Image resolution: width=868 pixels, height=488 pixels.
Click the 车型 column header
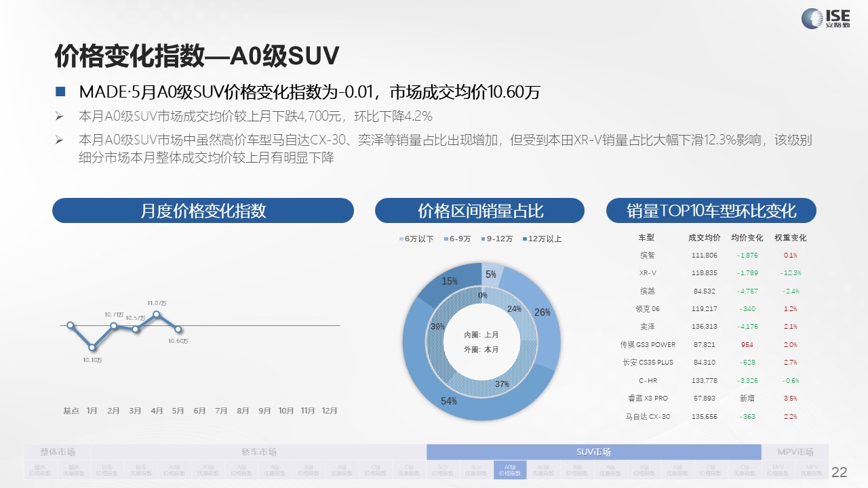646,238
